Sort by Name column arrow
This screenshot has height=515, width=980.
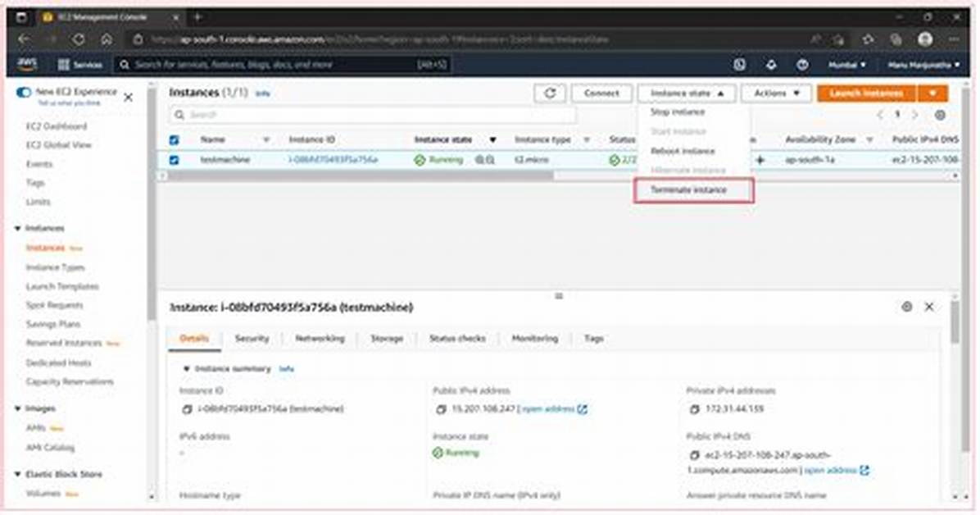click(266, 140)
